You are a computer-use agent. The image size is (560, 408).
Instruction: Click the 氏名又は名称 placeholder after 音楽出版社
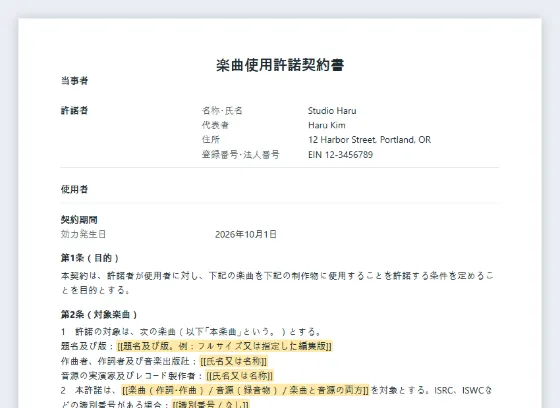234,361
